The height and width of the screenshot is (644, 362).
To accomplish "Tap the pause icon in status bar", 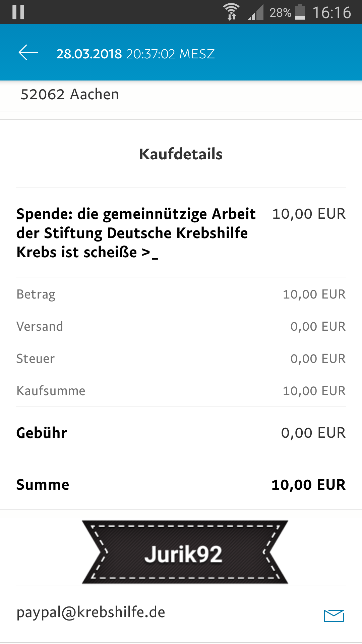I will pos(18,12).
